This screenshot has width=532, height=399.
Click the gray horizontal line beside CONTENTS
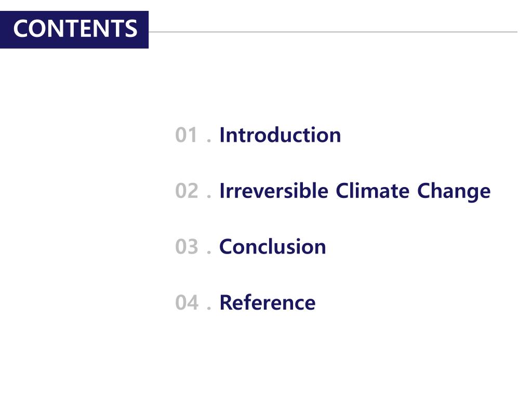333,32
